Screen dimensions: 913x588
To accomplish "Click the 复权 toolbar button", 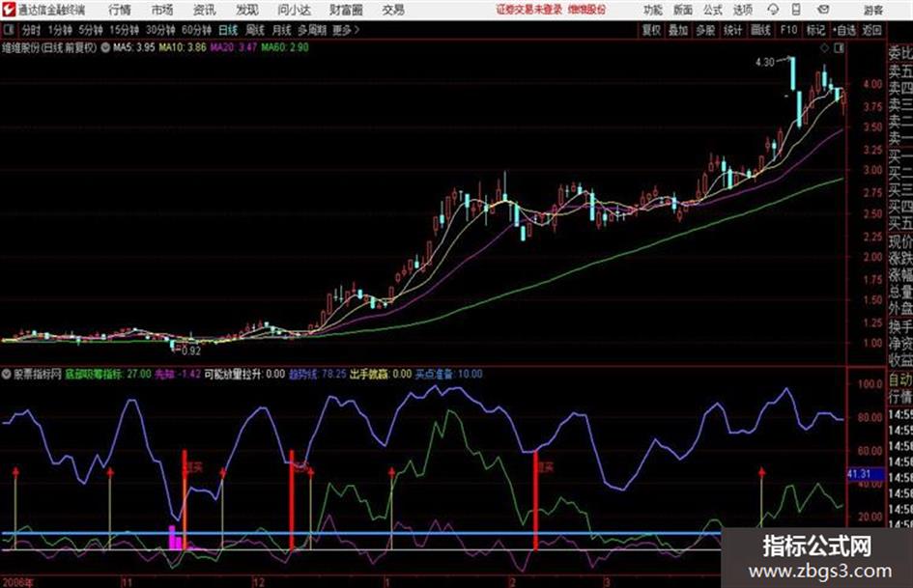I will 651,30.
